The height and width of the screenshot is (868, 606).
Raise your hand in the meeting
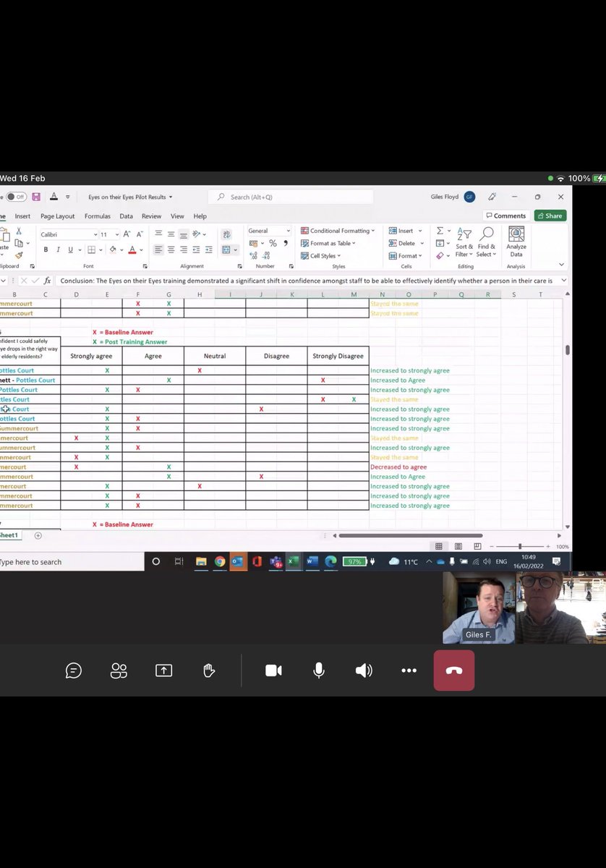click(209, 671)
